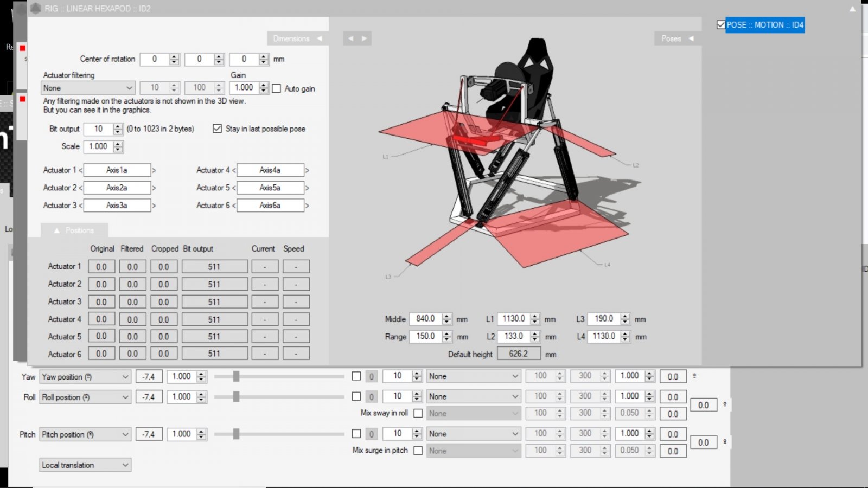The width and height of the screenshot is (868, 488).
Task: Click left arrow beside Actuator 4 field
Action: click(234, 170)
